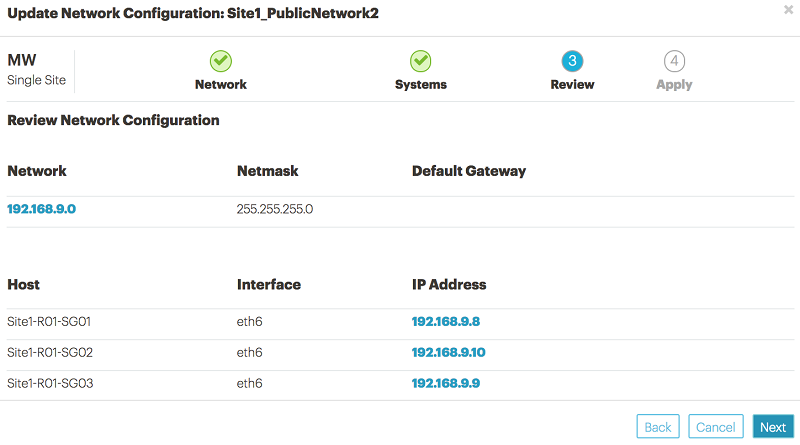Click the Site1-R01-SG03 host row
Screen dimensions: 800x445
[x=56, y=384]
